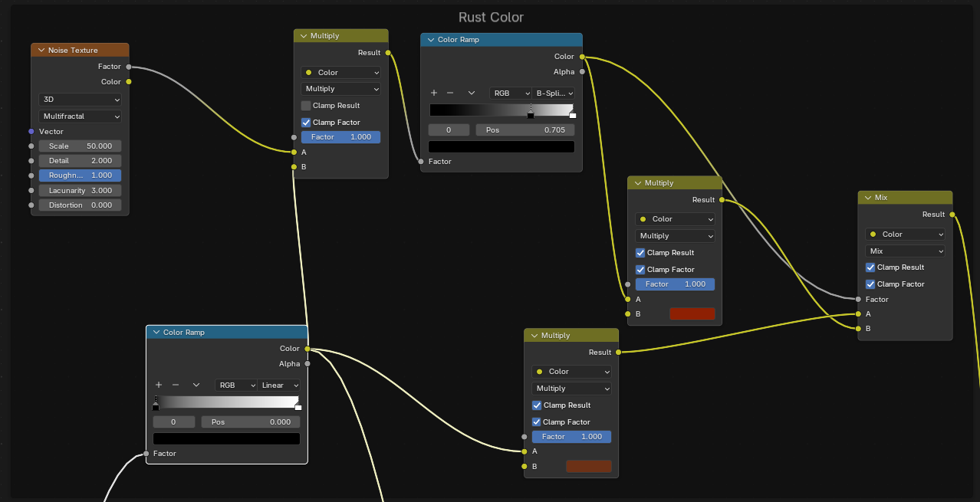
Task: Open the black stop color swatch in the Linear ramp
Action: point(226,439)
